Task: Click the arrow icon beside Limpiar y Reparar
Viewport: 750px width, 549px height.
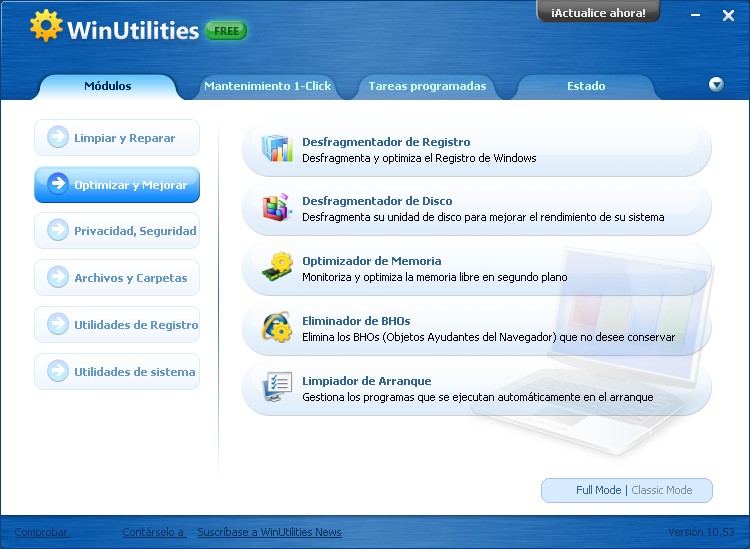Action: coord(58,137)
